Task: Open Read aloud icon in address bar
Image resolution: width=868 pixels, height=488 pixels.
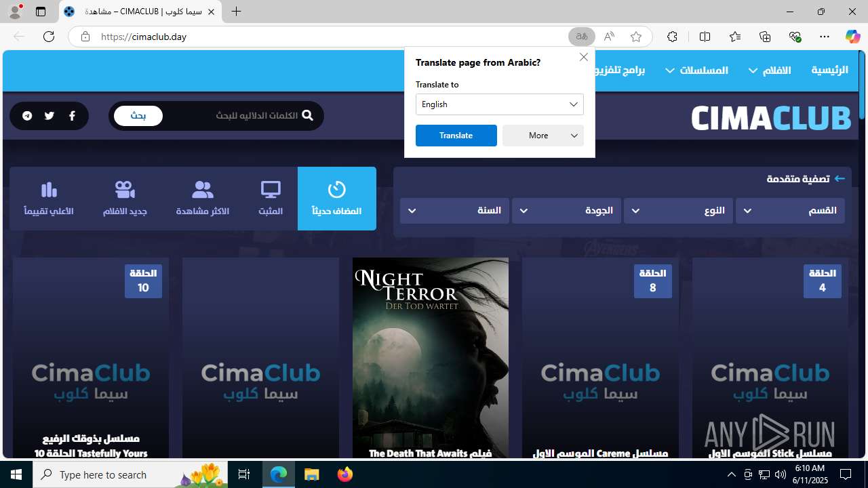Action: tap(609, 37)
